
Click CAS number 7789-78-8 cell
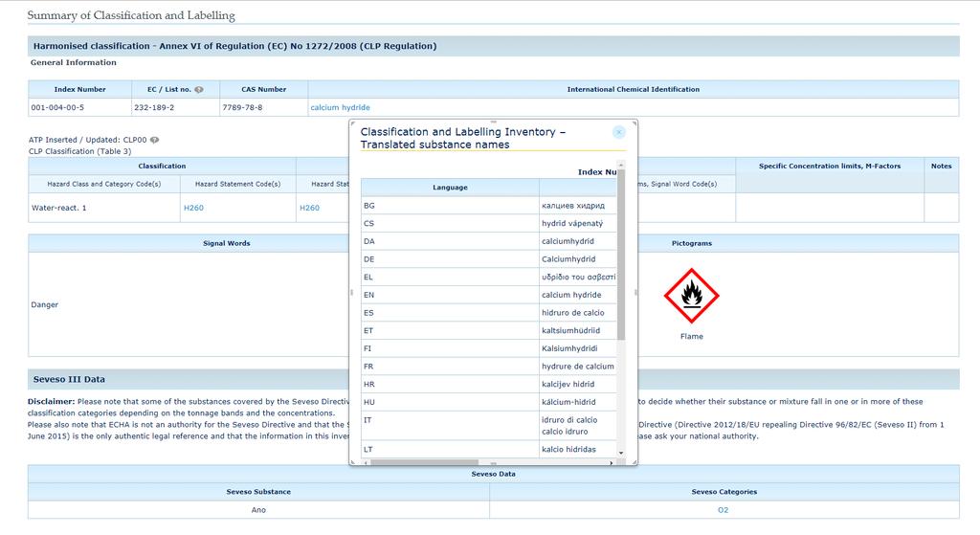click(x=264, y=107)
